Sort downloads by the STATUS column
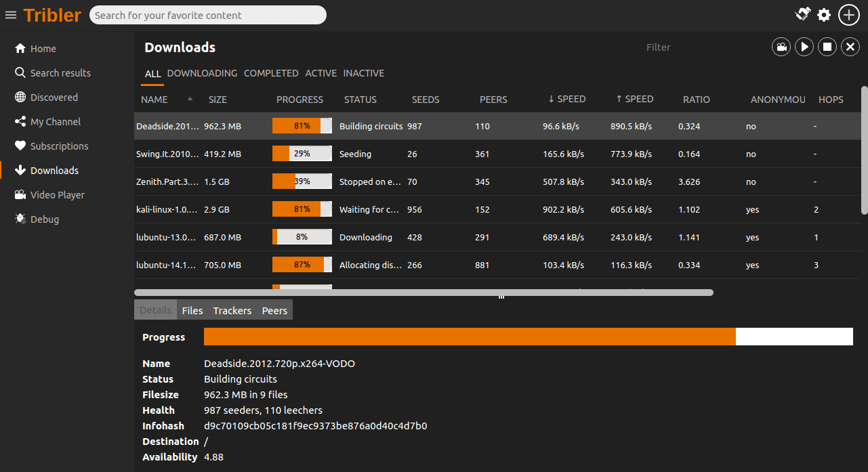 (x=371, y=100)
